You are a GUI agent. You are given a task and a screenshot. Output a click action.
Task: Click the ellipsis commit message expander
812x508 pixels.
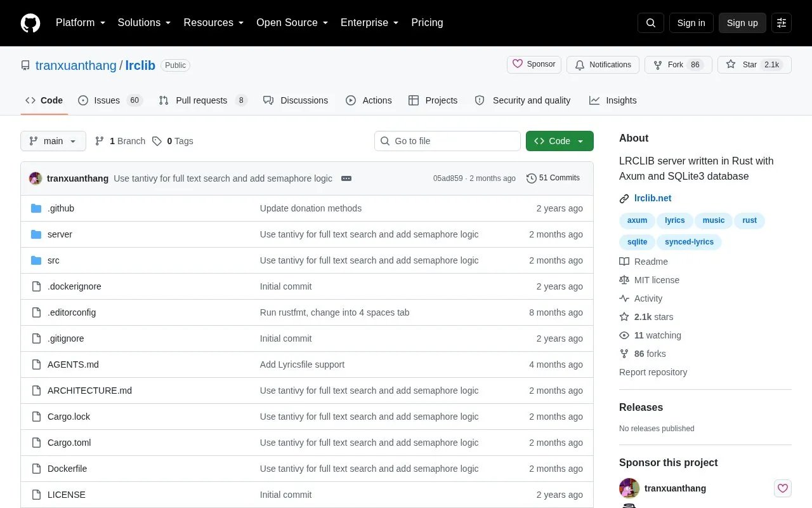[346, 178]
